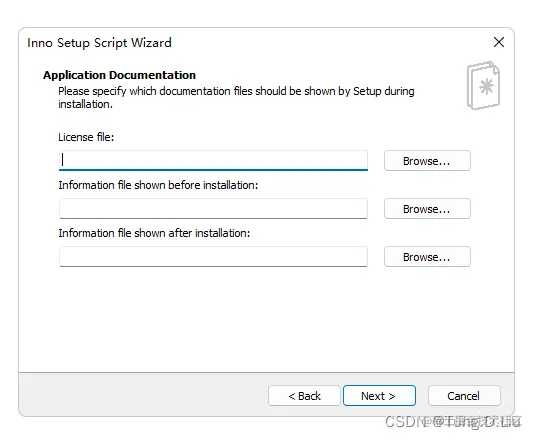Click the CSDN watermark text

[453, 422]
